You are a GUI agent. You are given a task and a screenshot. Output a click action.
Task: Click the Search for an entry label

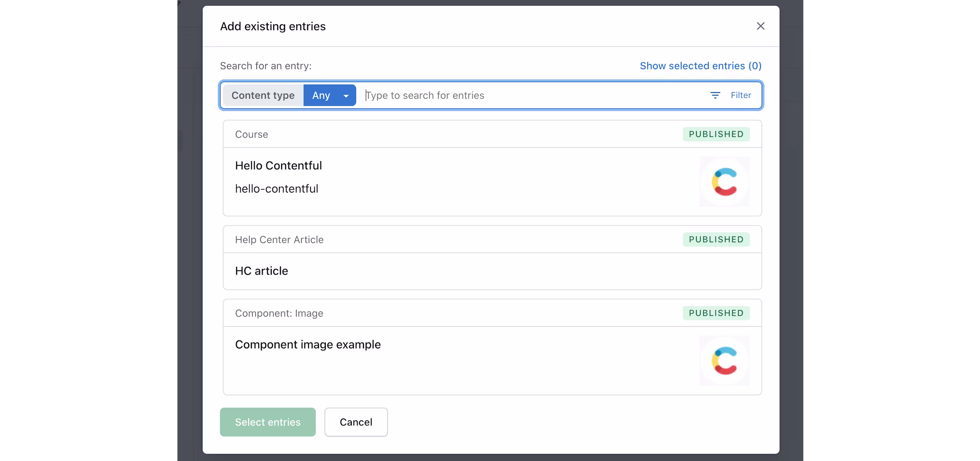[266, 66]
